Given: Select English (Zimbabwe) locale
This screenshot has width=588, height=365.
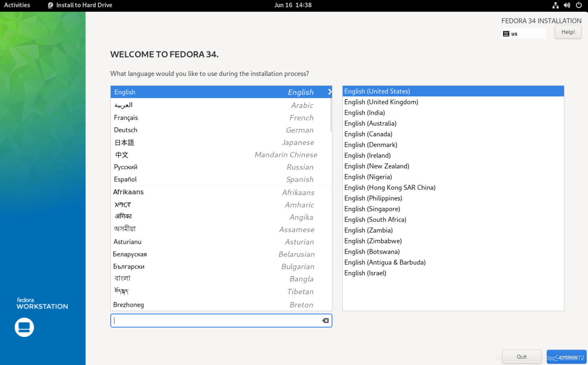Looking at the screenshot, I should pyautogui.click(x=453, y=241).
